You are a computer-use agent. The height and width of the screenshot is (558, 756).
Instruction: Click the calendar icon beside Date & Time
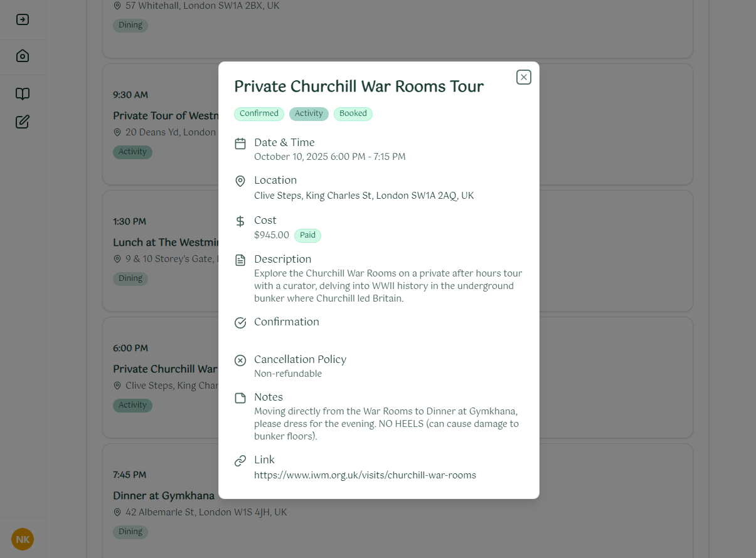[x=240, y=143]
